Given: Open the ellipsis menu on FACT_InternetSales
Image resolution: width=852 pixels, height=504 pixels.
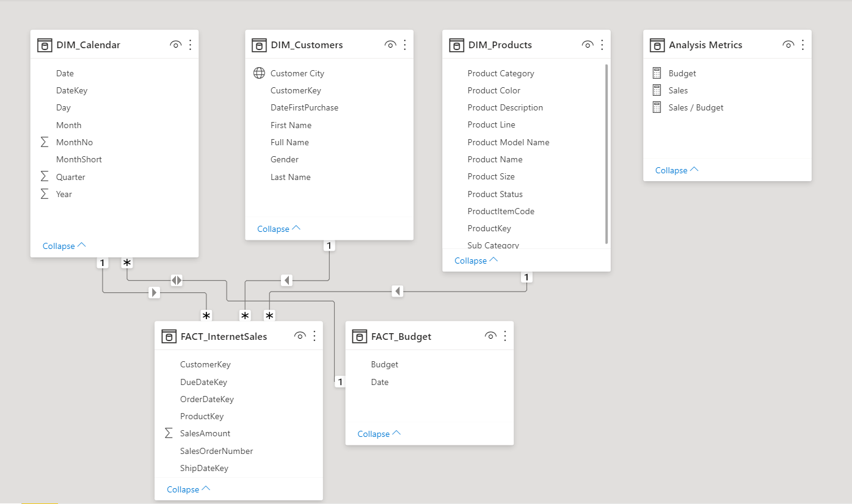Looking at the screenshot, I should point(314,336).
